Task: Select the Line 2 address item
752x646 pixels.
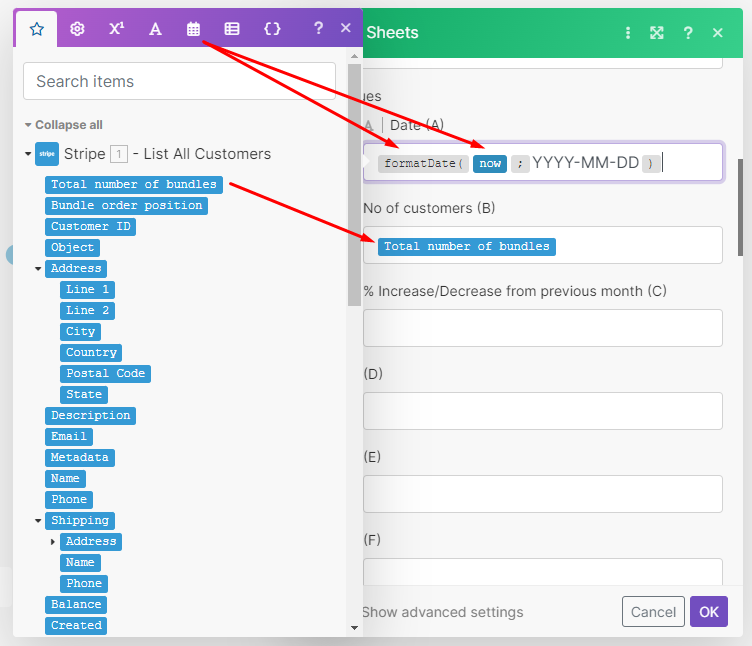Action: (87, 310)
